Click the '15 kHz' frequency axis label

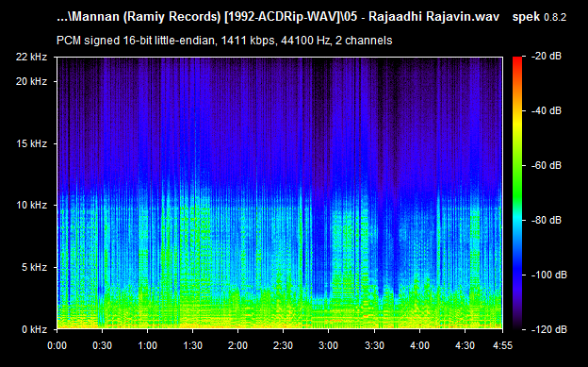click(x=31, y=143)
